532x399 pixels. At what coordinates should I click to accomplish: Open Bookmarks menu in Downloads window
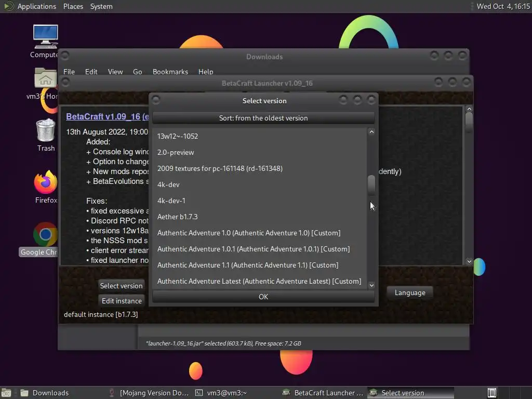click(170, 72)
